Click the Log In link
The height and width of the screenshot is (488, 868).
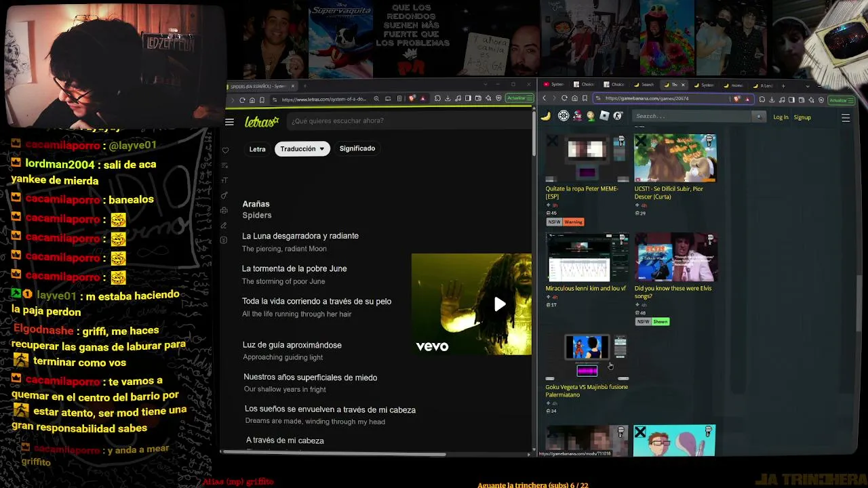tap(781, 117)
